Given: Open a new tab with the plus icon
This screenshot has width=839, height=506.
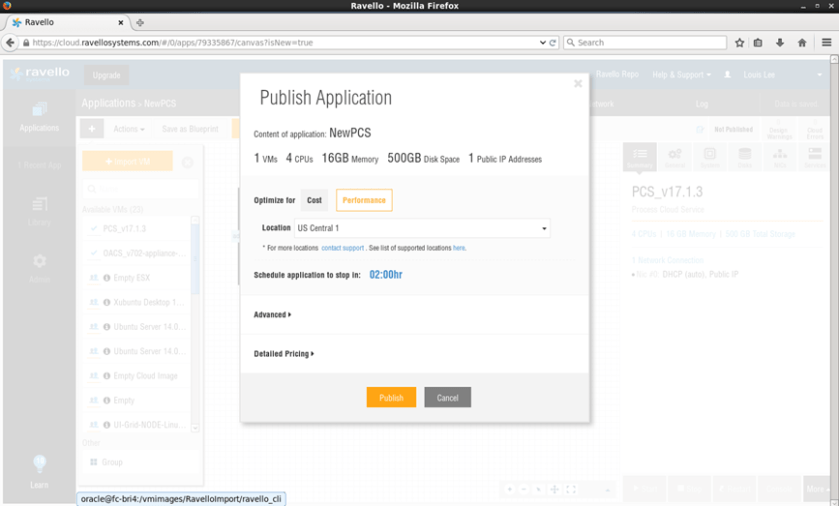Looking at the screenshot, I should [139, 22].
